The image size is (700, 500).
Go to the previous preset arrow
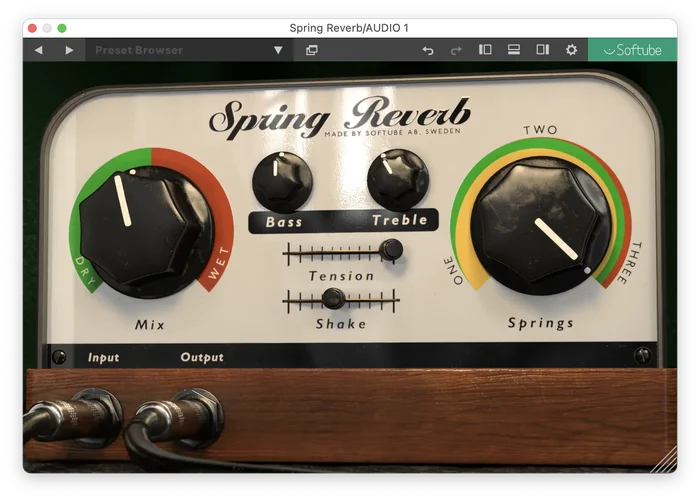click(39, 50)
